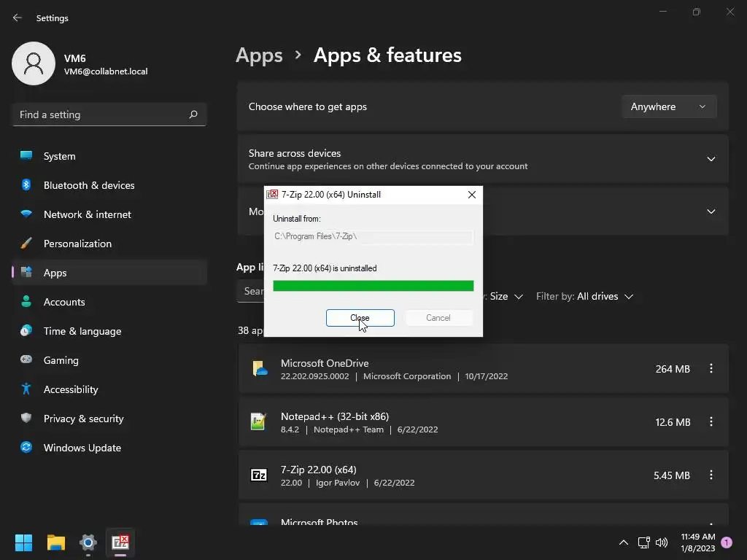
Task: Click the Windows Update refresh icon
Action: [26, 447]
